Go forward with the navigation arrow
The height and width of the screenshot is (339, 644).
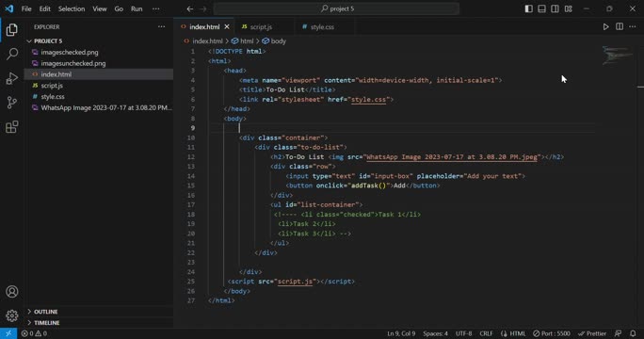pyautogui.click(x=202, y=8)
